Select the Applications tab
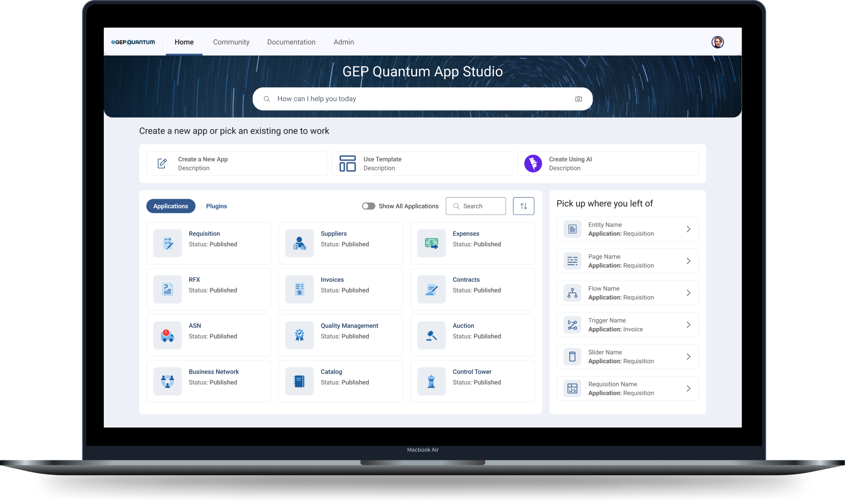845x504 pixels. coord(171,206)
